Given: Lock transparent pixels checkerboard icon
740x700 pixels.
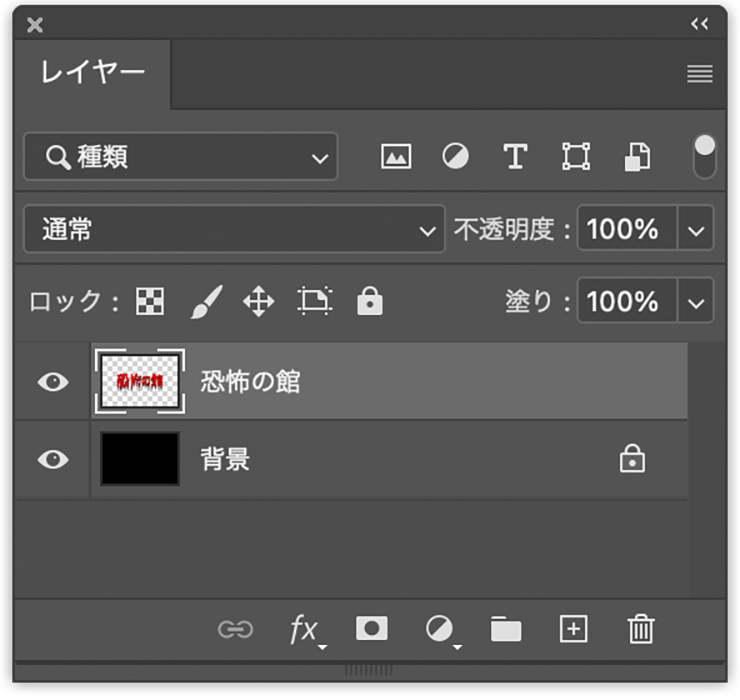Looking at the screenshot, I should (x=150, y=302).
